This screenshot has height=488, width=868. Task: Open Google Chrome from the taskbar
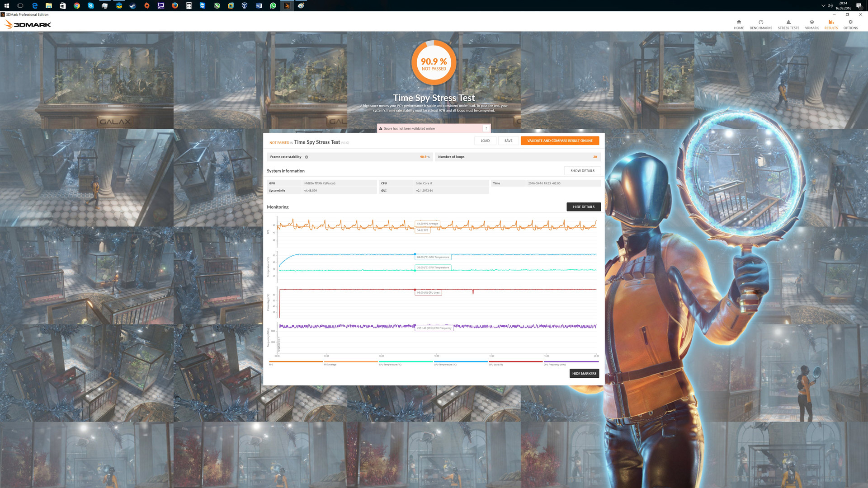click(77, 5)
